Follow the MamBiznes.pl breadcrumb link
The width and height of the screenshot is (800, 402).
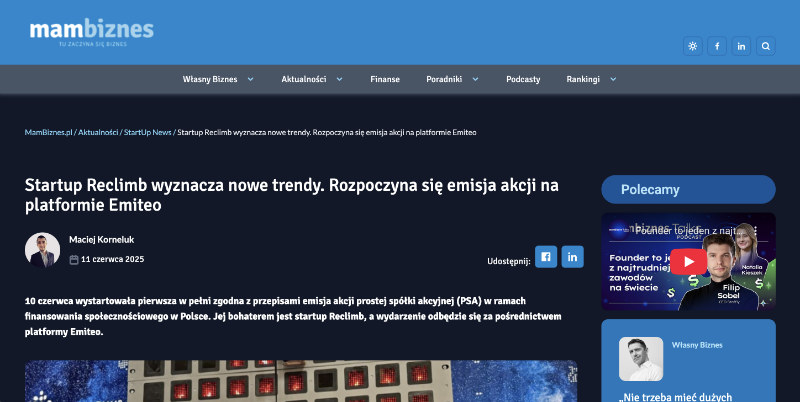click(x=48, y=132)
